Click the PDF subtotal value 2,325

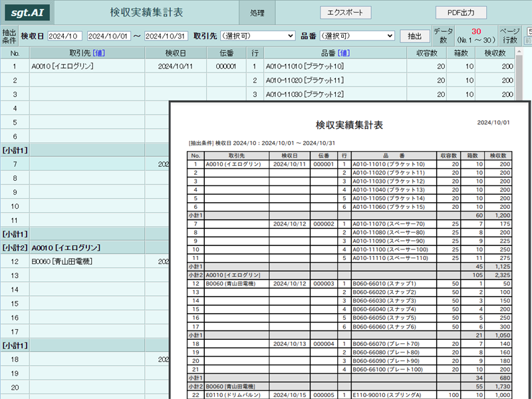pos(503,275)
